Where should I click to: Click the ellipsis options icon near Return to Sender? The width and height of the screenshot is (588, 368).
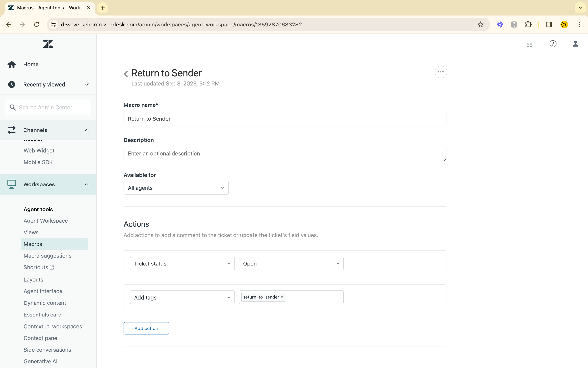(x=441, y=72)
